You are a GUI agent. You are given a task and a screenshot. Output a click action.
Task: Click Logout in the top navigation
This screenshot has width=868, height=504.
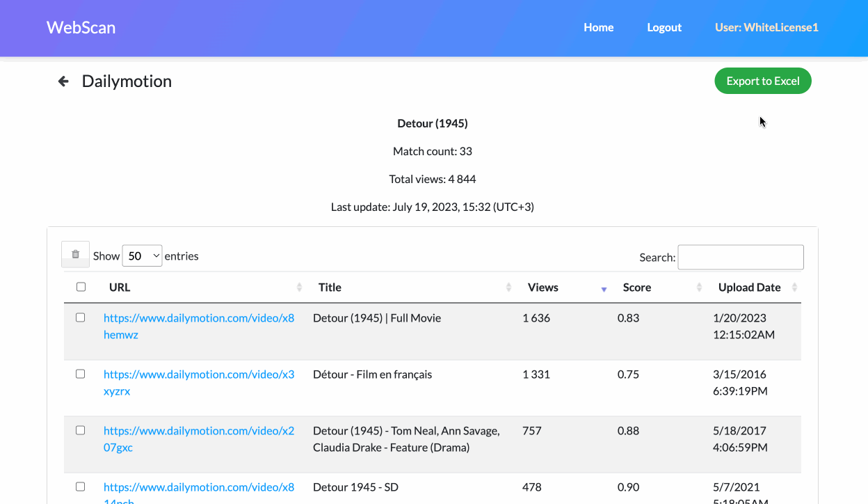[x=664, y=27]
